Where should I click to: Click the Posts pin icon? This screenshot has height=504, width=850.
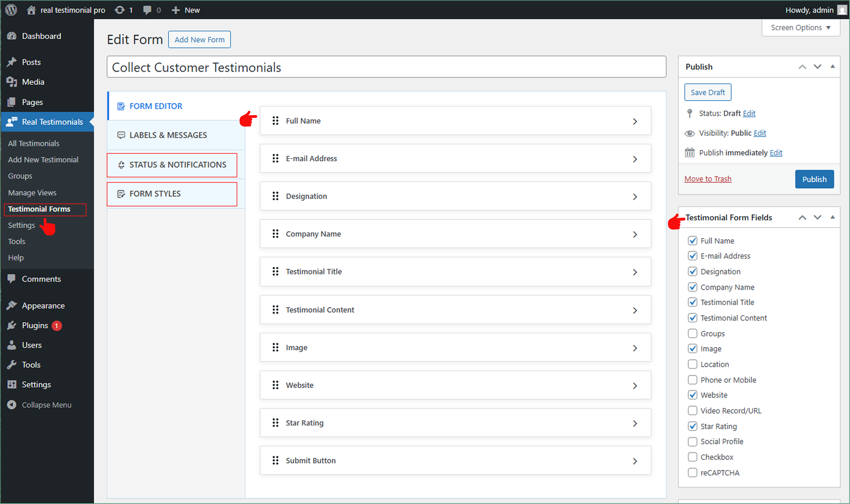click(x=12, y=62)
